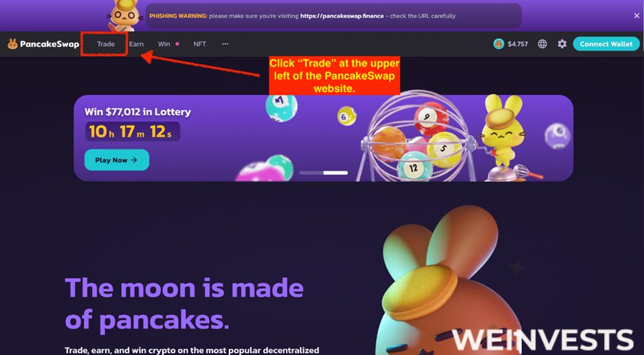Click the Connect Wallet button
The height and width of the screenshot is (355, 644).
coord(606,44)
